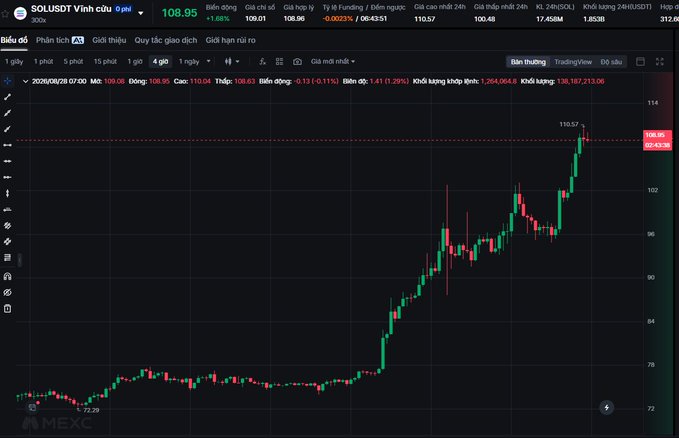Click the Giá cao nhất 24h value 110.57

(x=424, y=19)
